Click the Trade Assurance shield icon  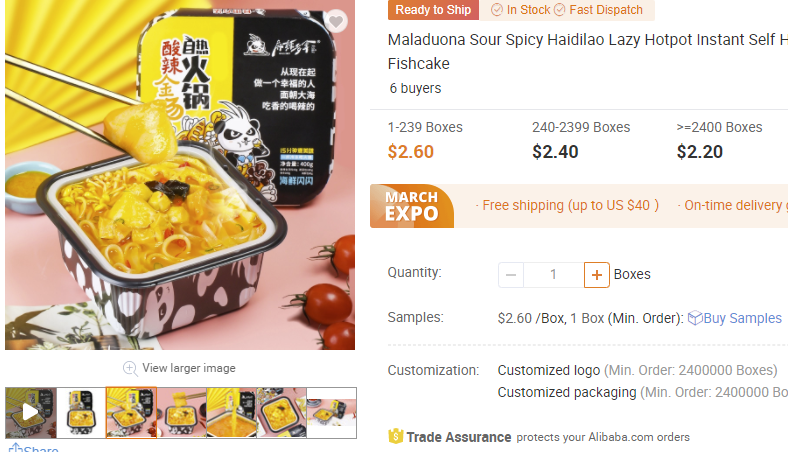[396, 436]
